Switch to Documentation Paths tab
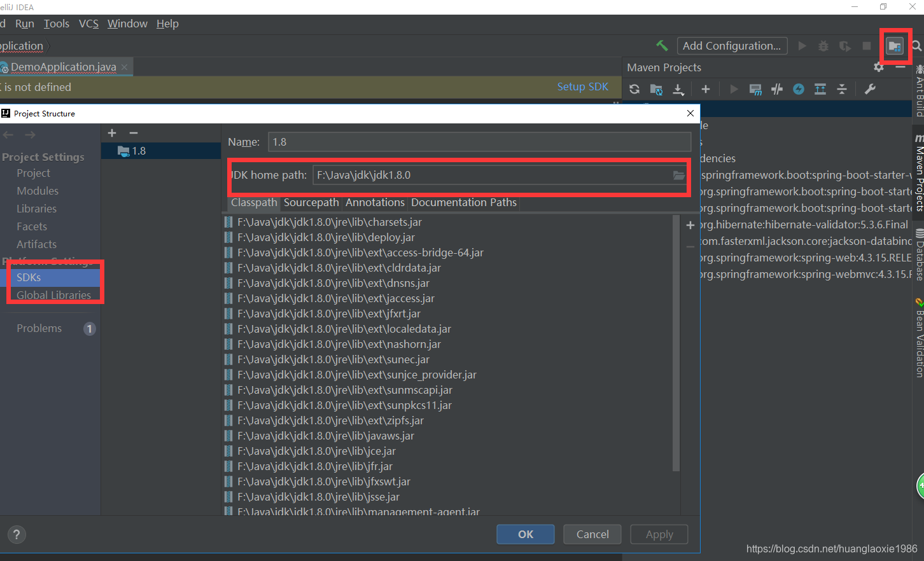Screen dimensions: 924x561 [464, 202]
